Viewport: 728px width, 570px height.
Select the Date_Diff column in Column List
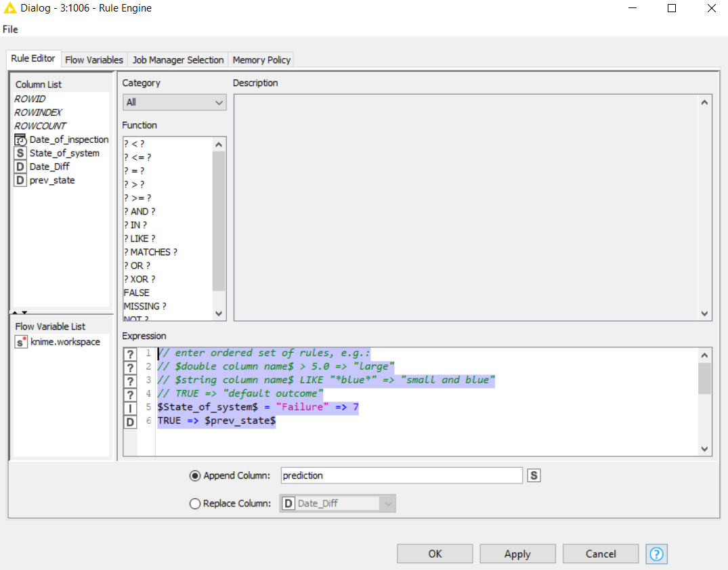pos(49,166)
